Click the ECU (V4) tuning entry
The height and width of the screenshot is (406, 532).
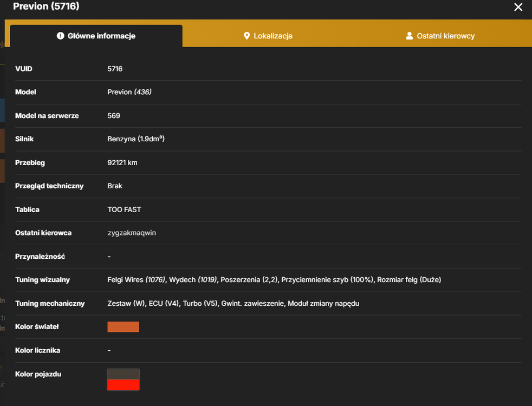pyautogui.click(x=164, y=303)
